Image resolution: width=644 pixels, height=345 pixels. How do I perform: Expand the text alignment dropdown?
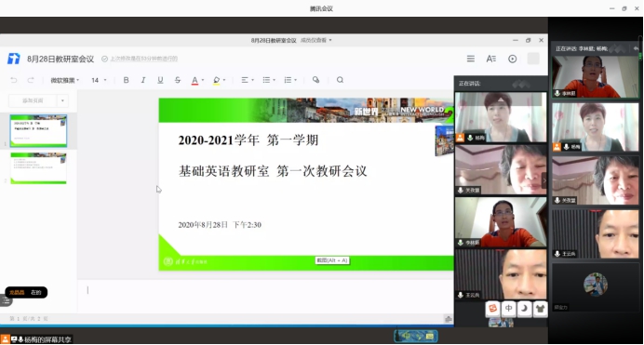pyautogui.click(x=248, y=80)
